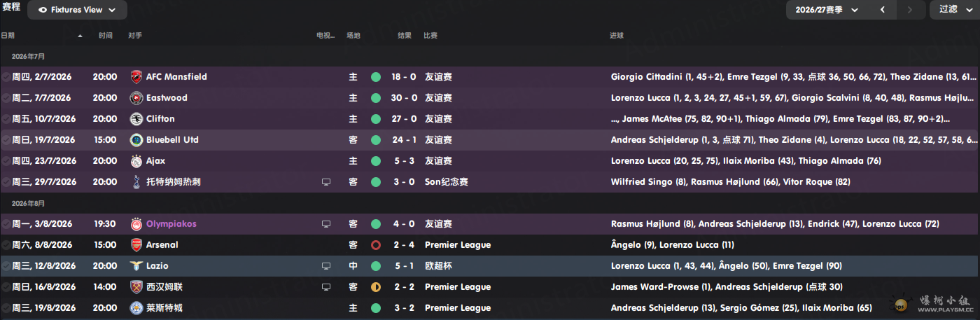The image size is (980, 320).
Task: Sort by the 日期 column header
Action: [x=8, y=35]
